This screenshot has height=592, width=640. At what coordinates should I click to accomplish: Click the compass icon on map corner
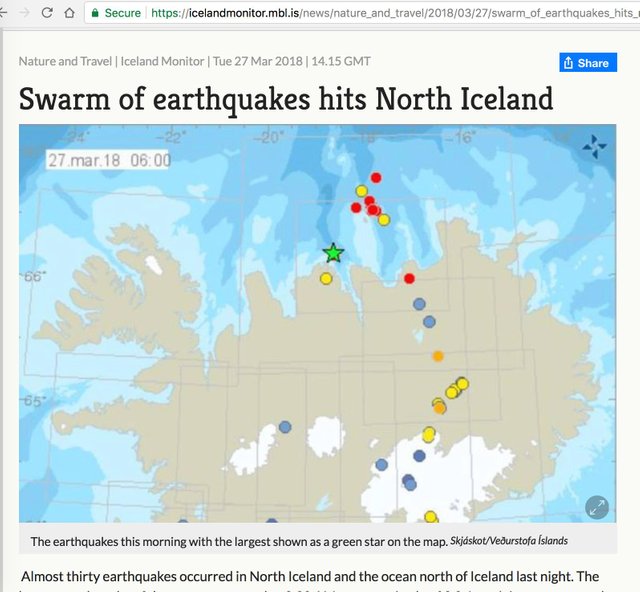(x=594, y=146)
